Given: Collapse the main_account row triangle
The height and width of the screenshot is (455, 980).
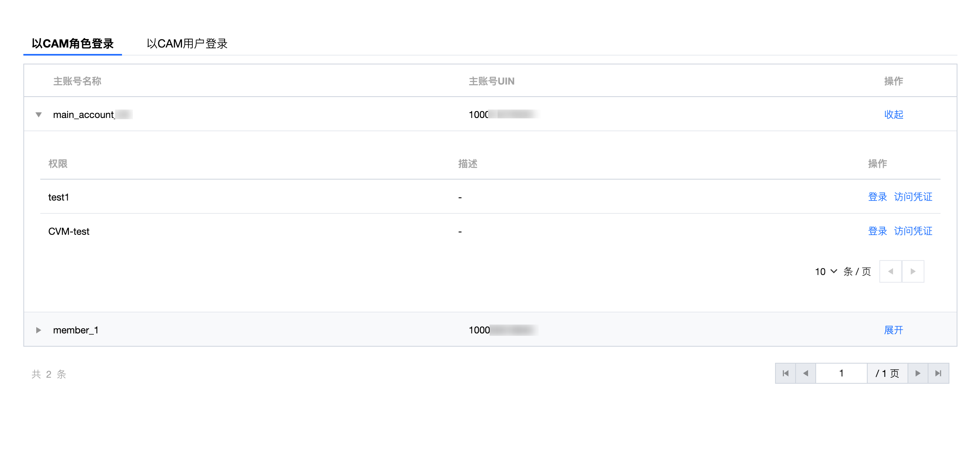Looking at the screenshot, I should click(39, 115).
